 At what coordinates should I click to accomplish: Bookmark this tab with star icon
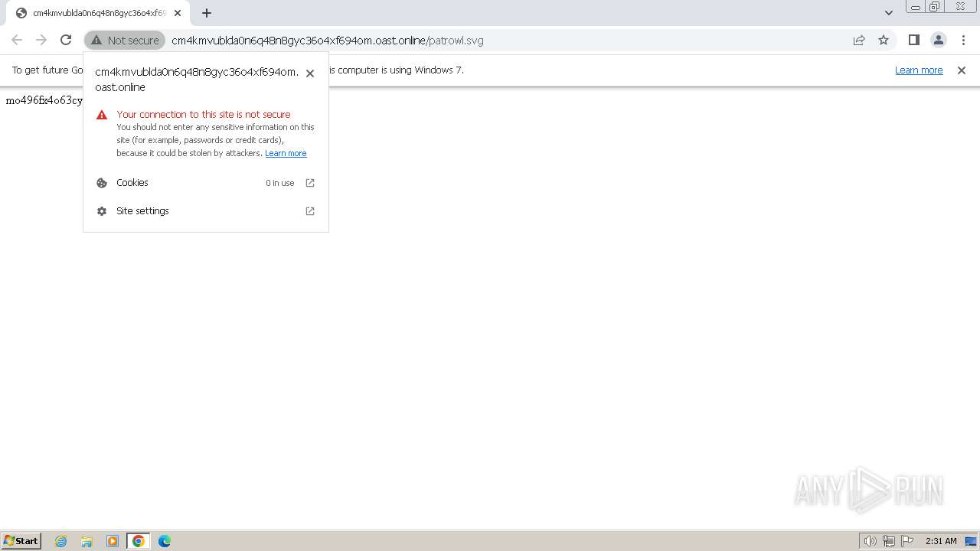884,40
